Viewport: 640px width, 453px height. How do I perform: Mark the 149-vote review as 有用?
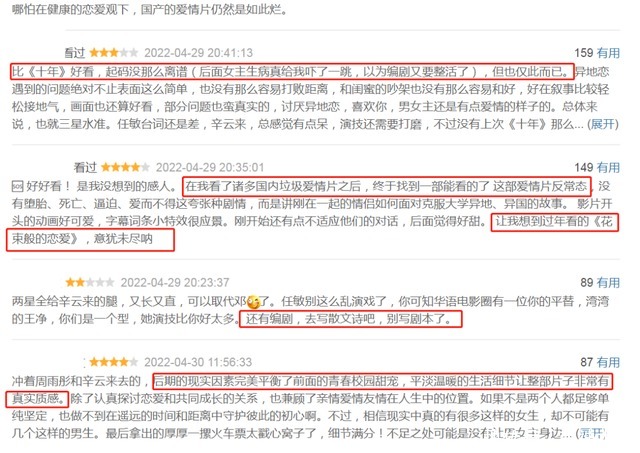(x=608, y=167)
